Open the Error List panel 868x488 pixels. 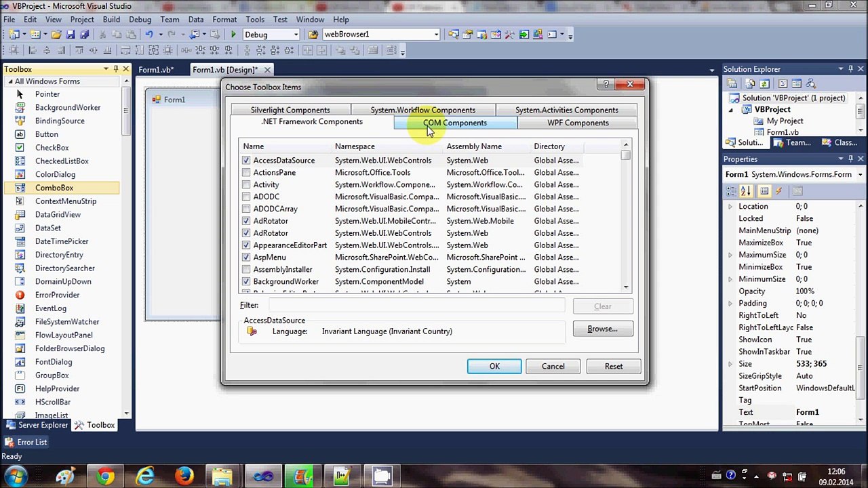coord(25,443)
